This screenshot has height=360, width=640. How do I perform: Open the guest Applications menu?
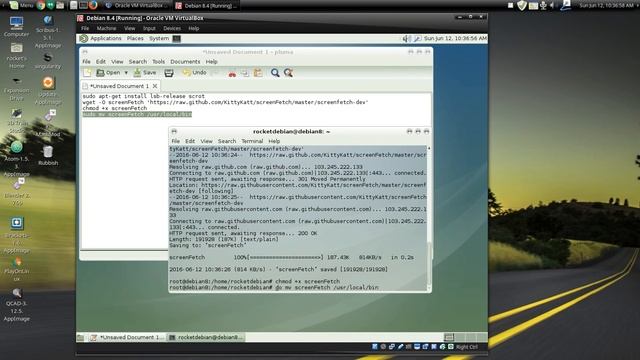tap(101, 38)
